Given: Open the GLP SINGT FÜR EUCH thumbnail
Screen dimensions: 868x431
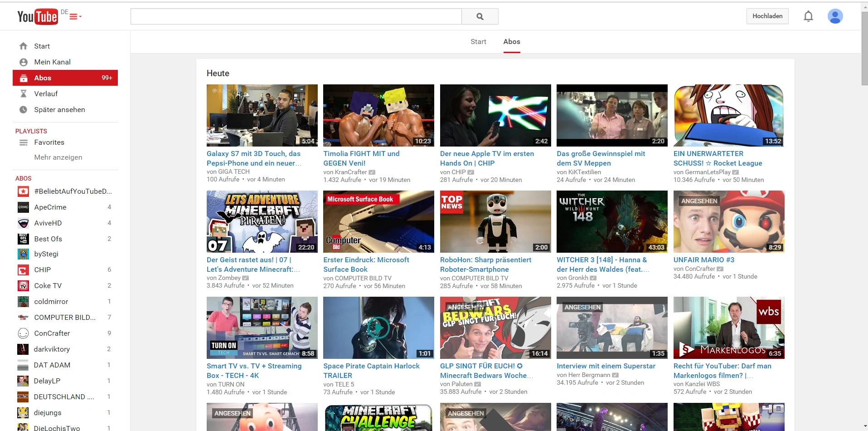Looking at the screenshot, I should 495,328.
